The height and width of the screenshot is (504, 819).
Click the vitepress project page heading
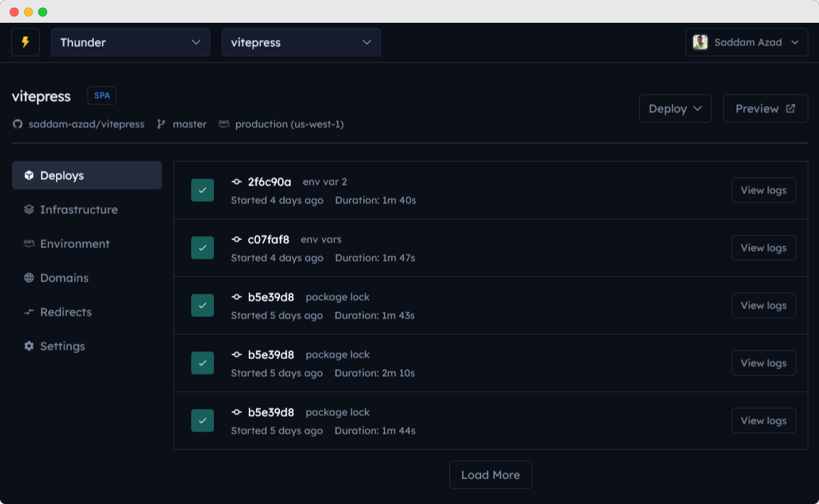point(41,96)
